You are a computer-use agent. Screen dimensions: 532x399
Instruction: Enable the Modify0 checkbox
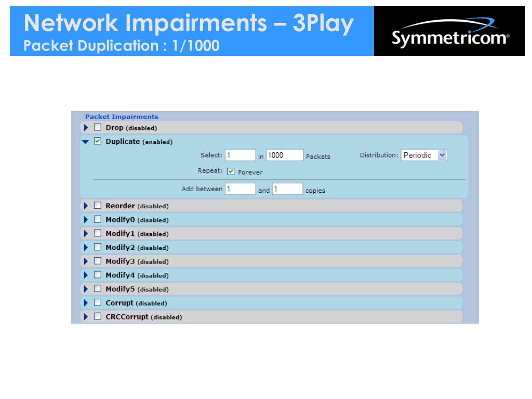click(x=98, y=219)
